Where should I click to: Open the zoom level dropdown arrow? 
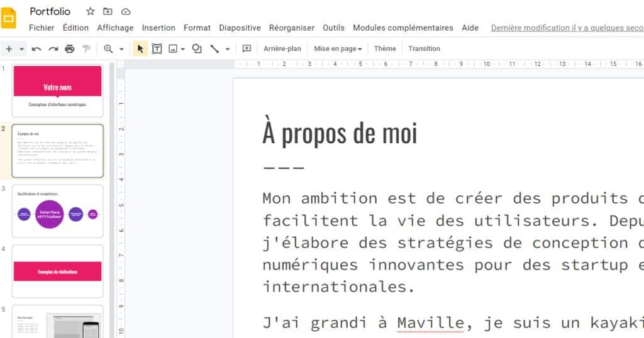121,49
